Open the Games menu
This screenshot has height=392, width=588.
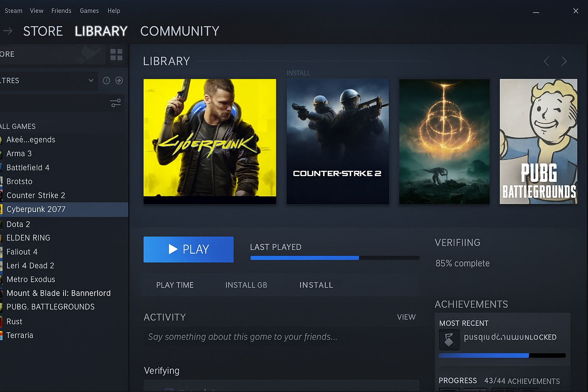pos(89,11)
